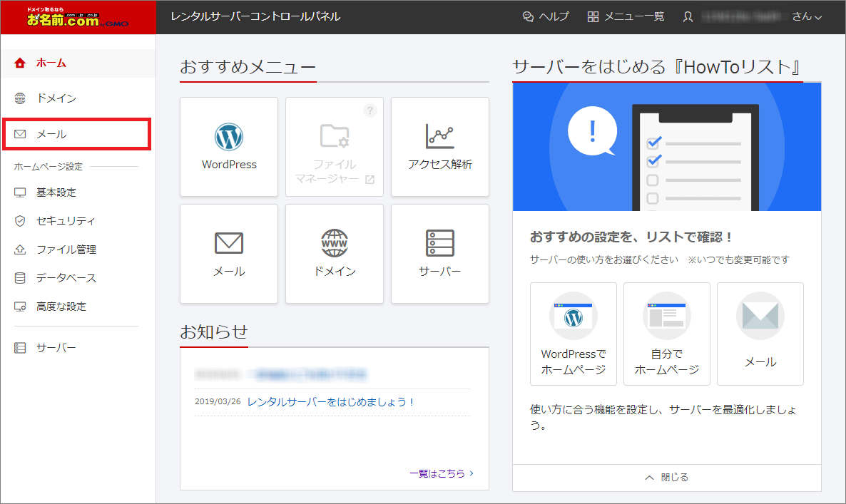Open the ヘルプ speech bubble icon

click(528, 16)
